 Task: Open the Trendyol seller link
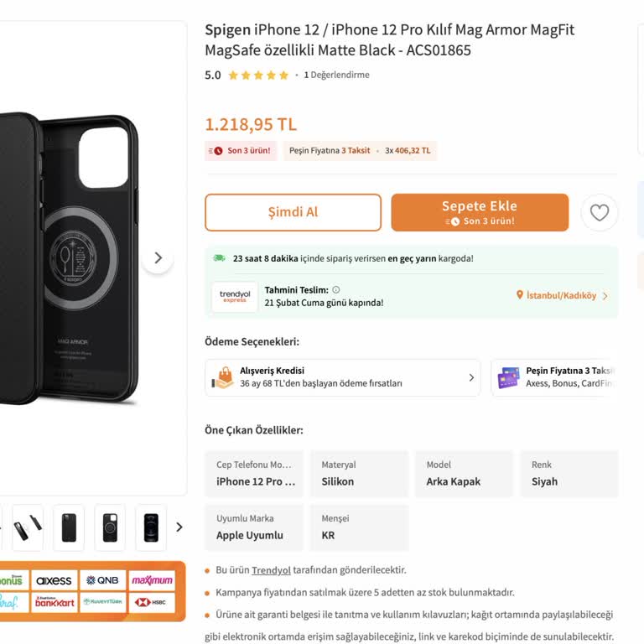click(271, 570)
